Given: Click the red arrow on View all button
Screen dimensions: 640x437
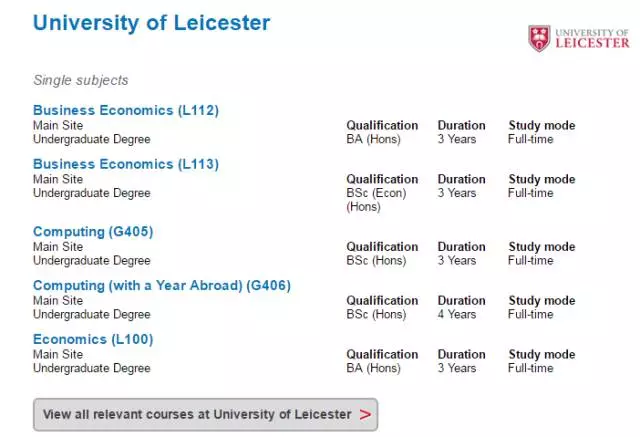Looking at the screenshot, I should (x=365, y=415).
